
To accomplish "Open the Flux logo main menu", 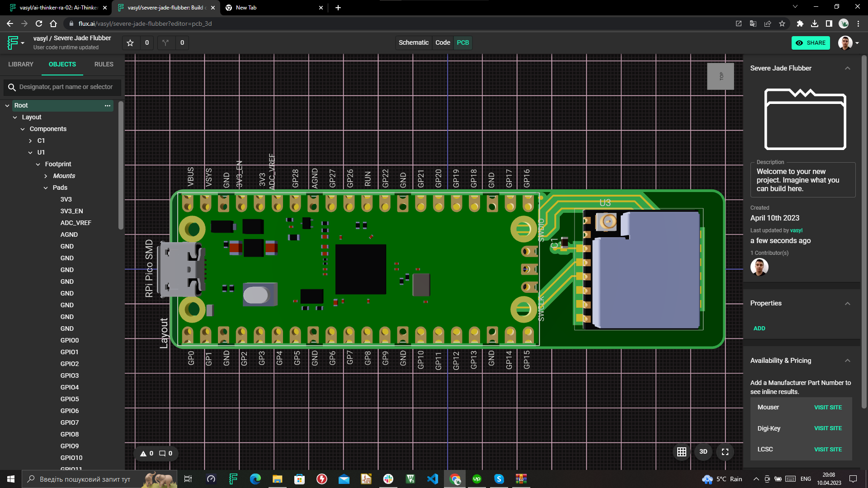I will (x=13, y=43).
